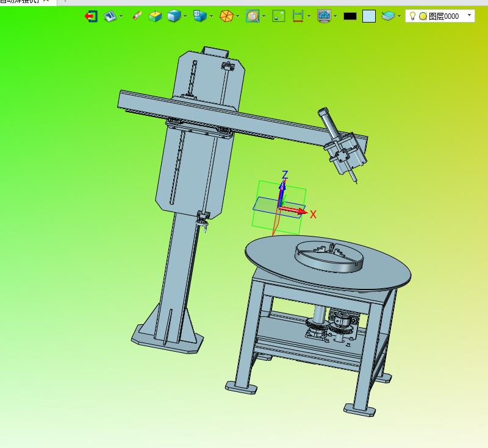This screenshot has width=488, height=448.
Task: Click the magnifier clipboard inspect icon
Action: pyautogui.click(x=253, y=16)
